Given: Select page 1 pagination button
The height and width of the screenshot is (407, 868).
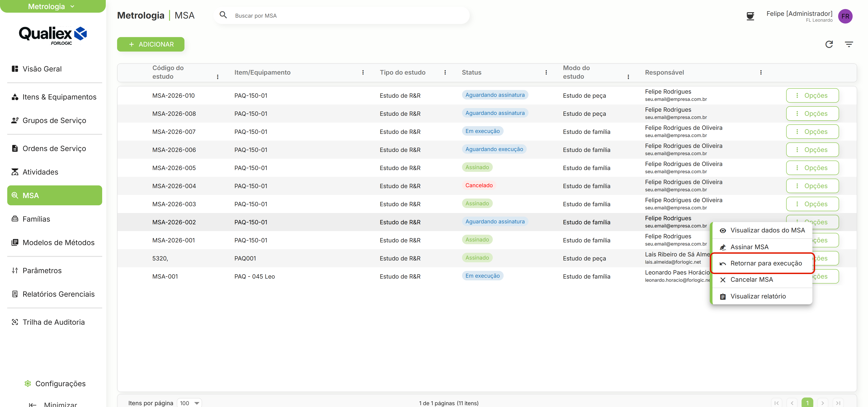Looking at the screenshot, I should [x=807, y=403].
